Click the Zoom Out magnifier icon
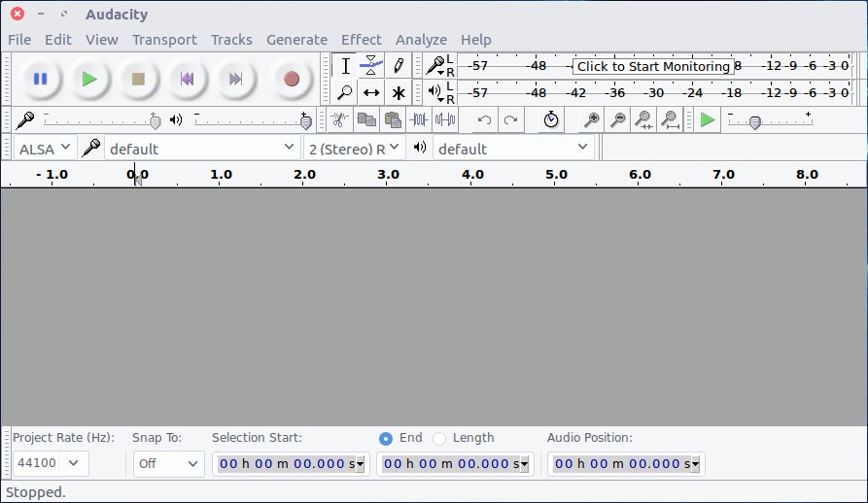 click(618, 120)
